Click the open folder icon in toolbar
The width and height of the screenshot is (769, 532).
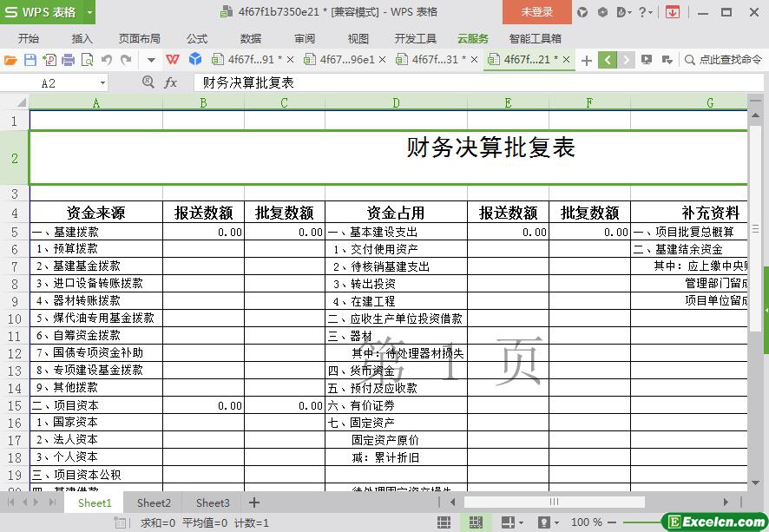coord(10,60)
